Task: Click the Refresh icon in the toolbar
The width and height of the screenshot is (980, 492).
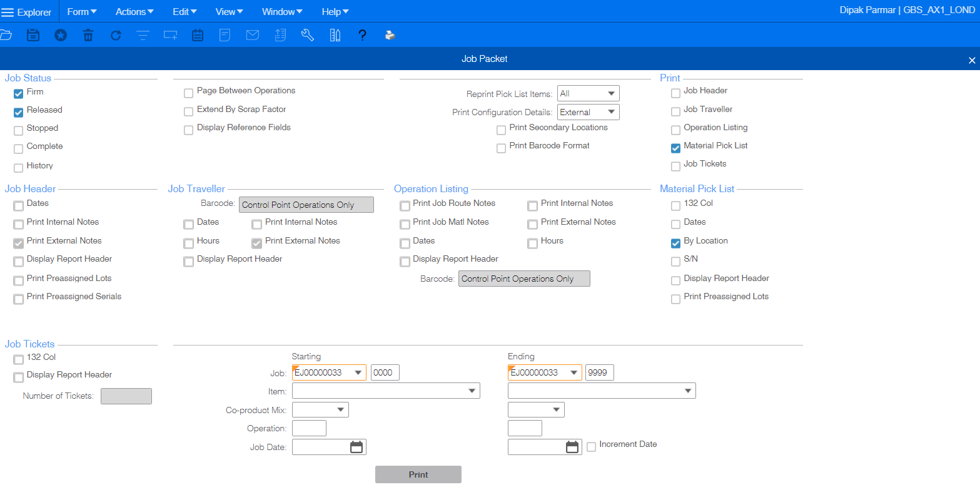Action: [x=116, y=35]
